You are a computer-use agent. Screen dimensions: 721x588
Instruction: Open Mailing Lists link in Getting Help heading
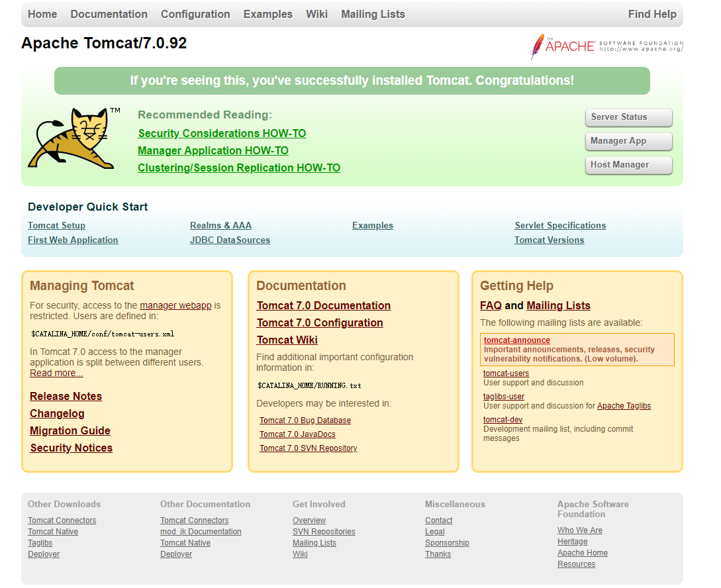(x=558, y=306)
